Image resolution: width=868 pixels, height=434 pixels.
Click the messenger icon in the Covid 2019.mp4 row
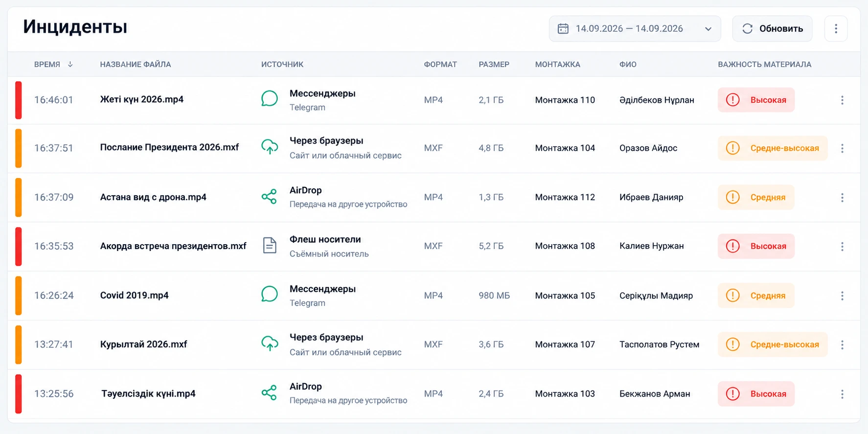click(269, 294)
